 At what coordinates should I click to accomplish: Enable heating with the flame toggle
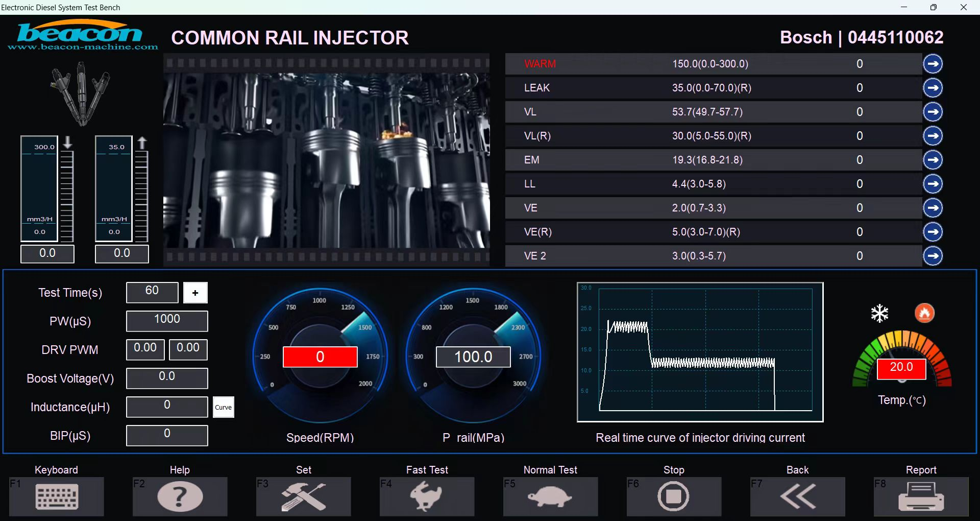point(924,313)
